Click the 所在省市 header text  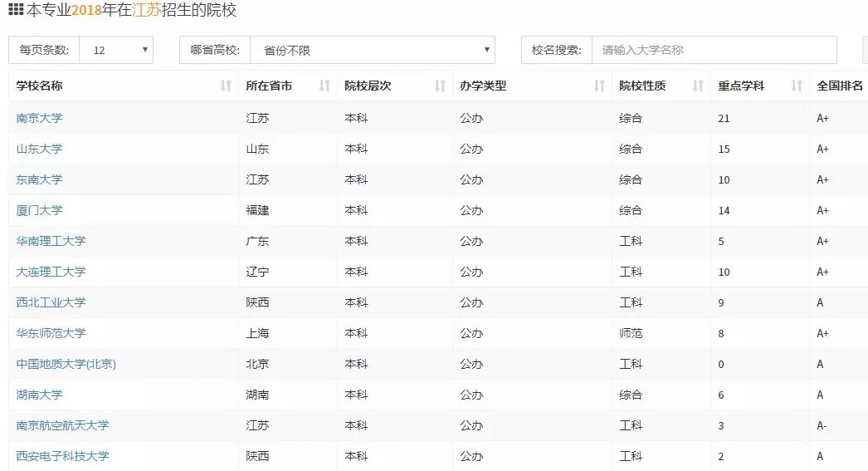coord(269,86)
